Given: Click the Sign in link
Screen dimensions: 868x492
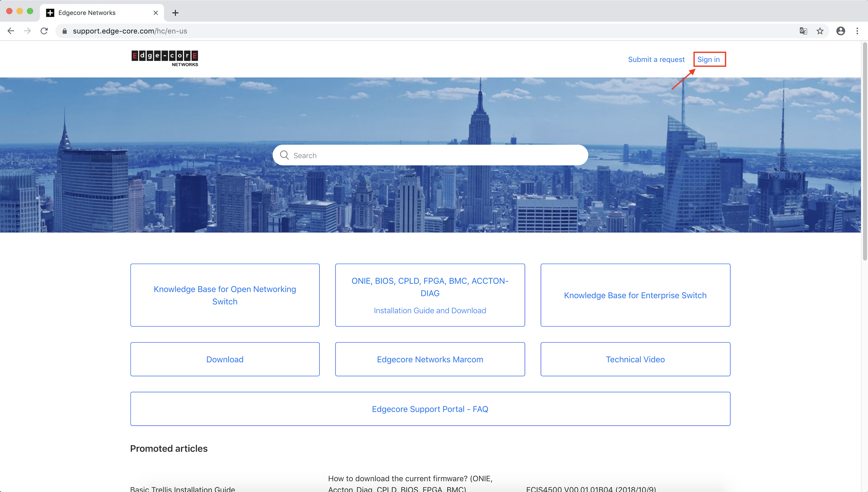Looking at the screenshot, I should click(x=708, y=60).
